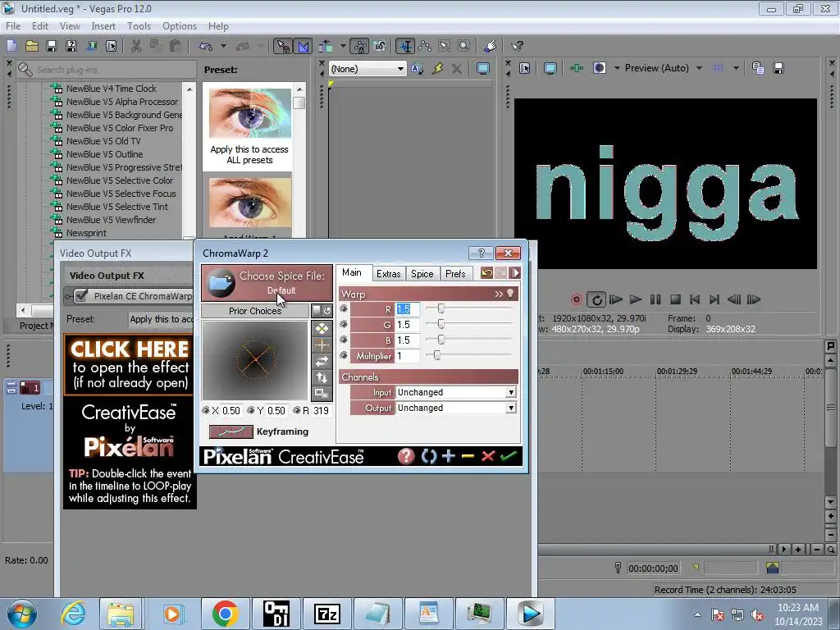Click the red X cancel icon in CreativEase bar
840x630 pixels.
click(x=487, y=456)
